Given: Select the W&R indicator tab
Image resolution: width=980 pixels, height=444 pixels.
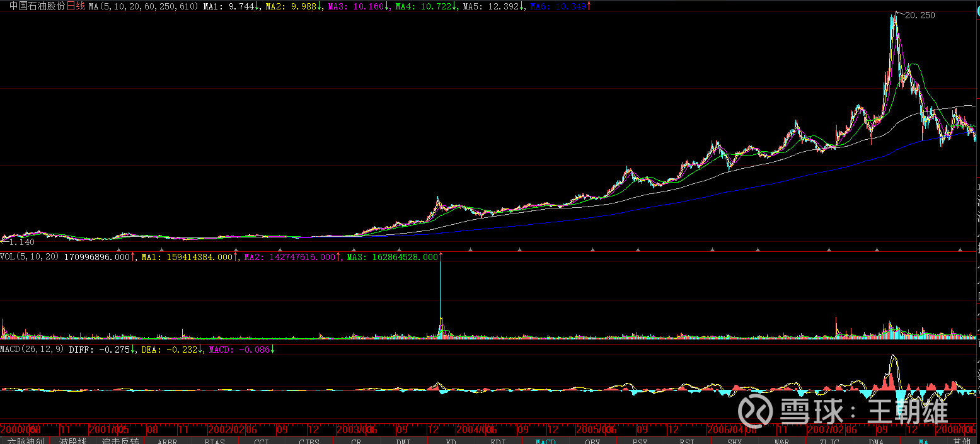Looking at the screenshot, I should (x=781, y=441).
